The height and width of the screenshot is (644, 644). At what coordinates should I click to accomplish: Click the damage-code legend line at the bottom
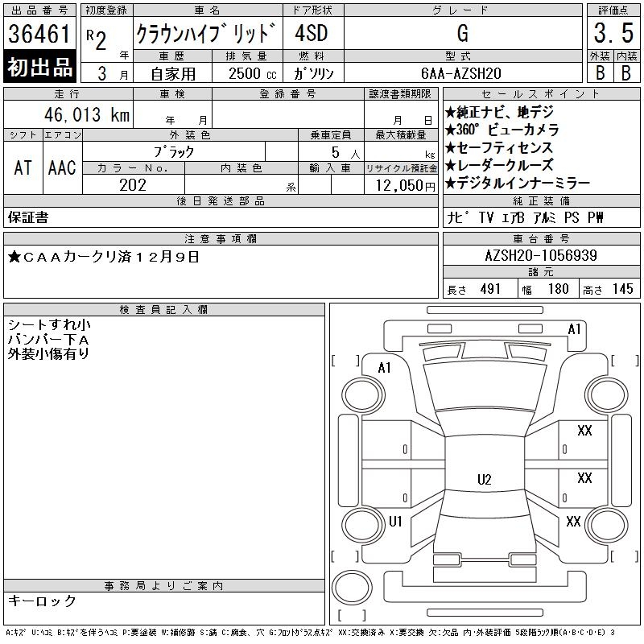coord(310,633)
